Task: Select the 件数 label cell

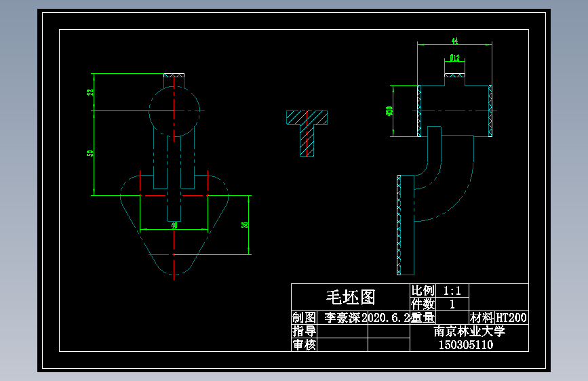Action: 423,304
